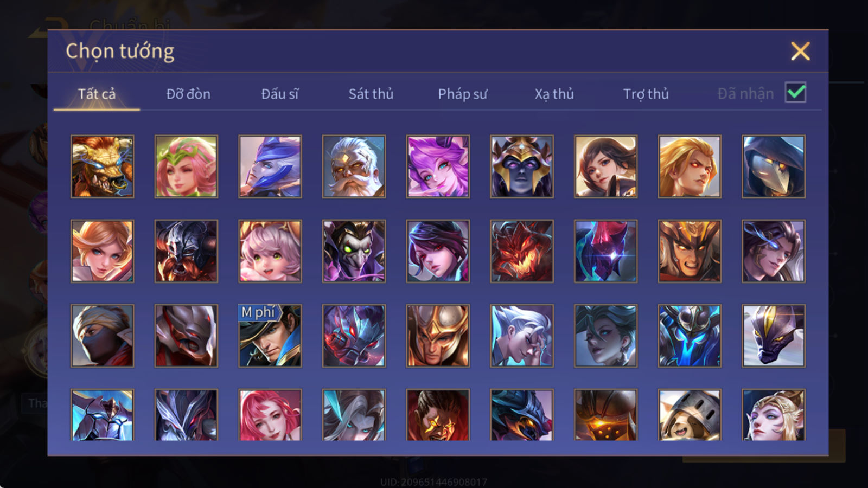This screenshot has height=488, width=868.
Task: Select the red horned demon face hero
Action: (x=522, y=251)
